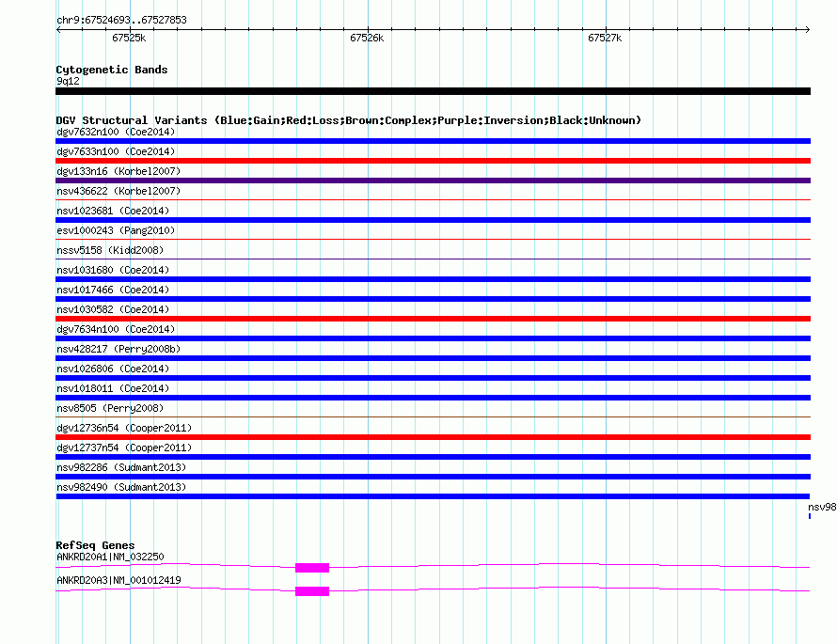
Task: Click the black 9q12 cytogenetic band bar
Action: pos(433,91)
